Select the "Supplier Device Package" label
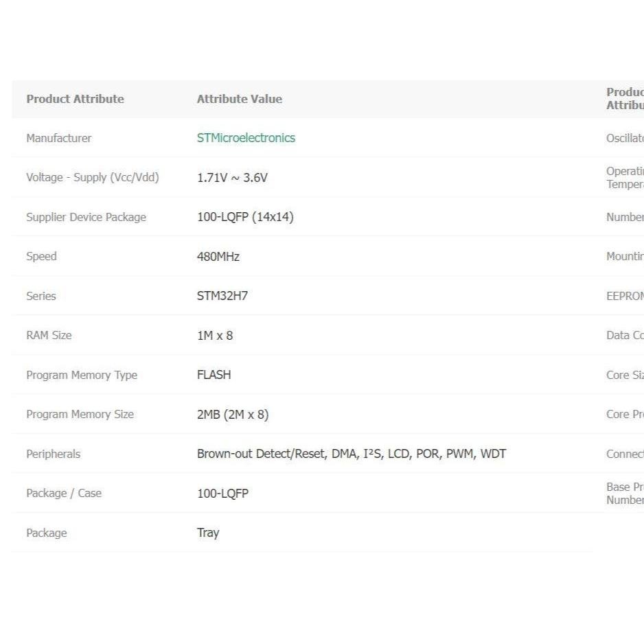The height and width of the screenshot is (644, 644). 87,217
